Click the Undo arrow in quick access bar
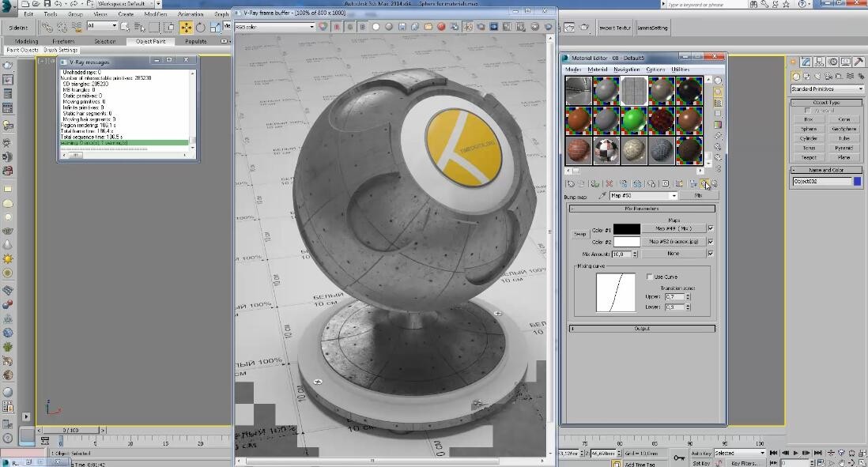Viewport: 868px width, 467px height. 58,4
